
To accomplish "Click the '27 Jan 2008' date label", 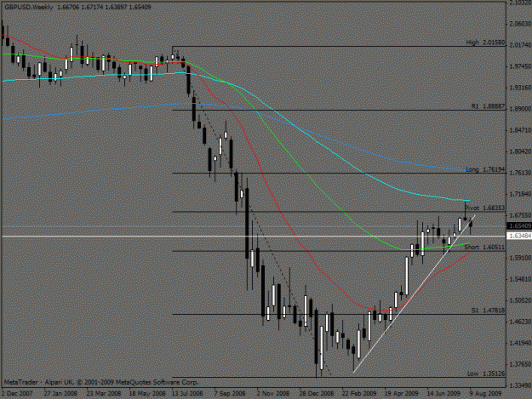I will (60, 393).
